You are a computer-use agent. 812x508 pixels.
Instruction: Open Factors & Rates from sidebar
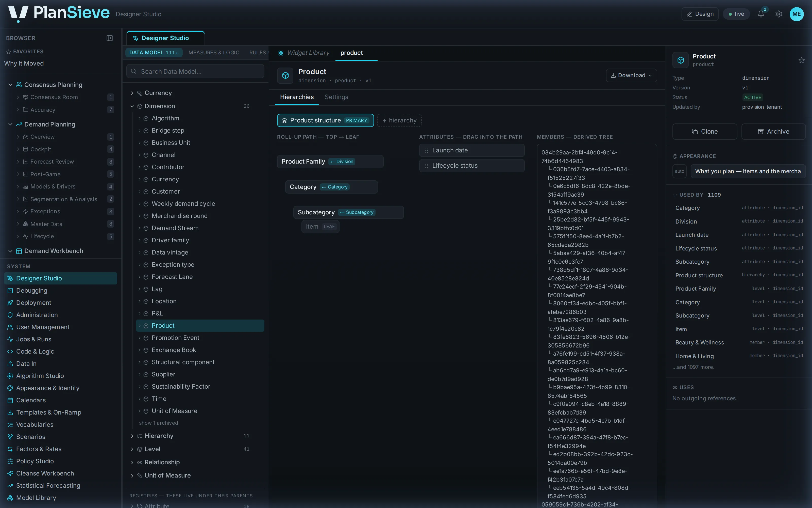(x=60, y=449)
